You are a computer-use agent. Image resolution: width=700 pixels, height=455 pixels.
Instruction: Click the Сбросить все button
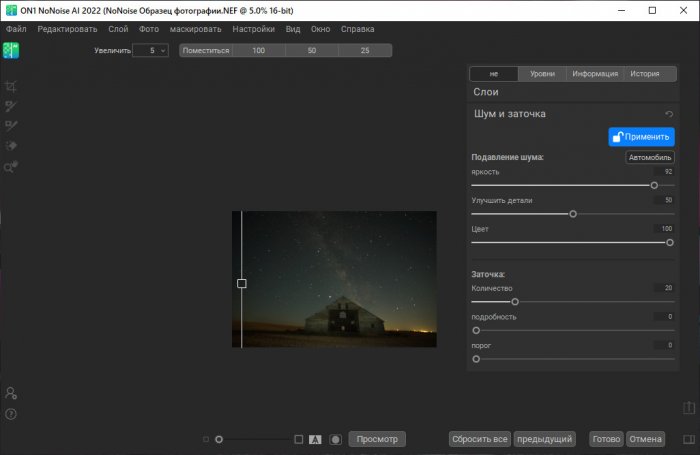click(x=480, y=439)
